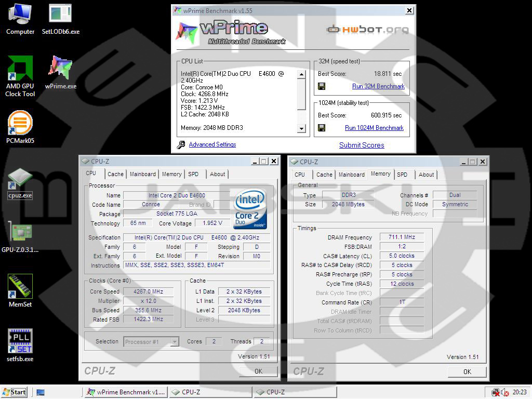This screenshot has height=399, width=532.
Task: Click the Name field Intel Core 2 Duo E4600
Action: 177,195
